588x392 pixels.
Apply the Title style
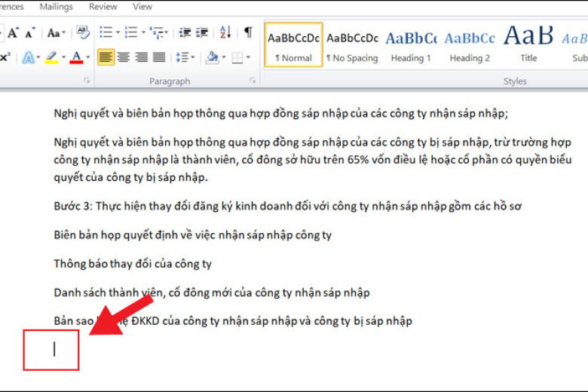(x=528, y=44)
